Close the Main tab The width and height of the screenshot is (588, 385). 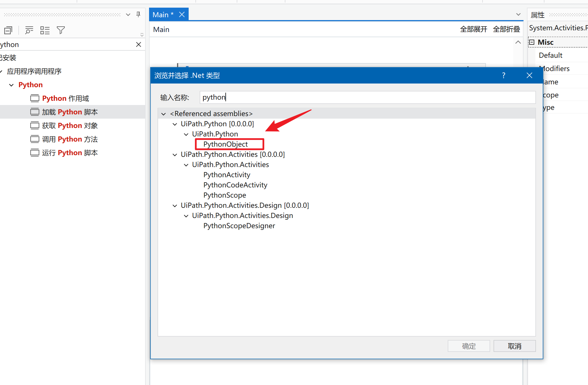(x=182, y=14)
